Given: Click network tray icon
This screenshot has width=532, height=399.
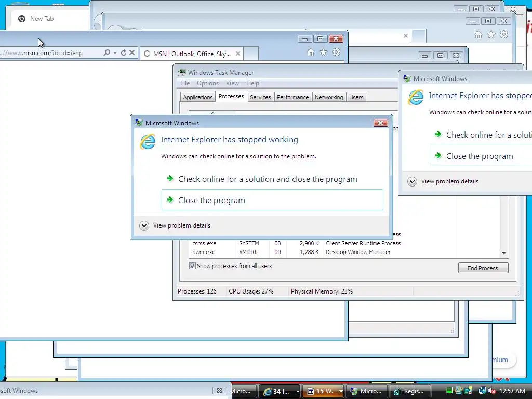Looking at the screenshot, I should point(482,391).
